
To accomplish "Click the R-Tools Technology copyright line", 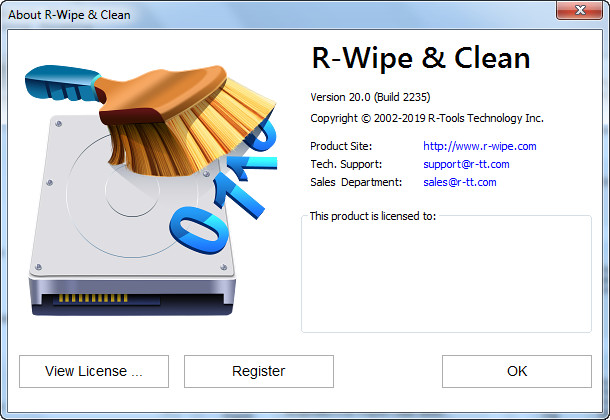I will pyautogui.click(x=427, y=118).
